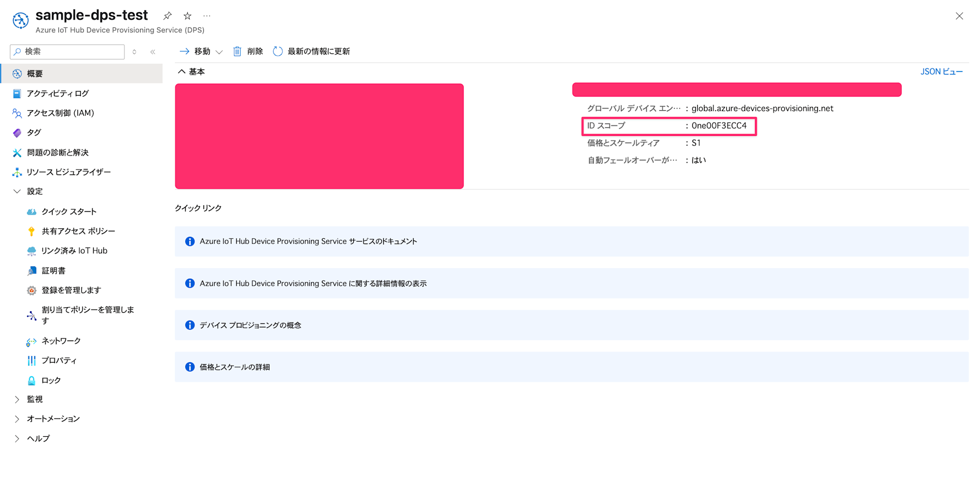Collapse the 設定 section chevron

pos(17,191)
